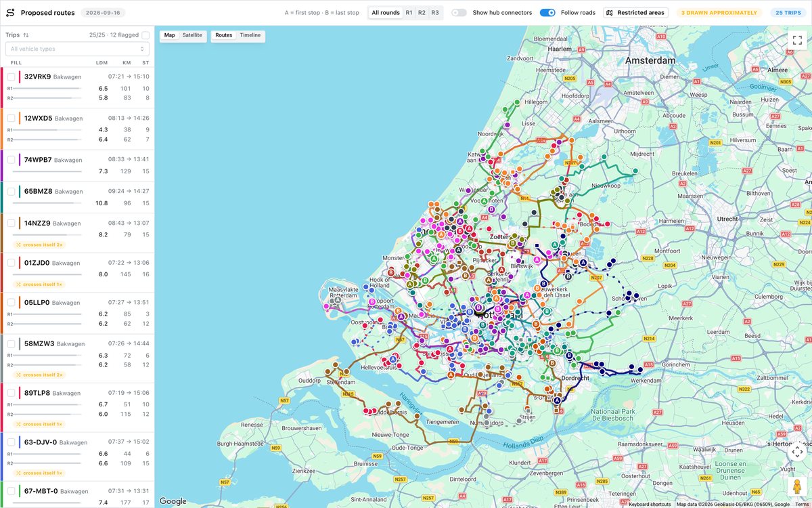
Task: Check the box for trip 65BMZ8
Action: click(x=11, y=192)
